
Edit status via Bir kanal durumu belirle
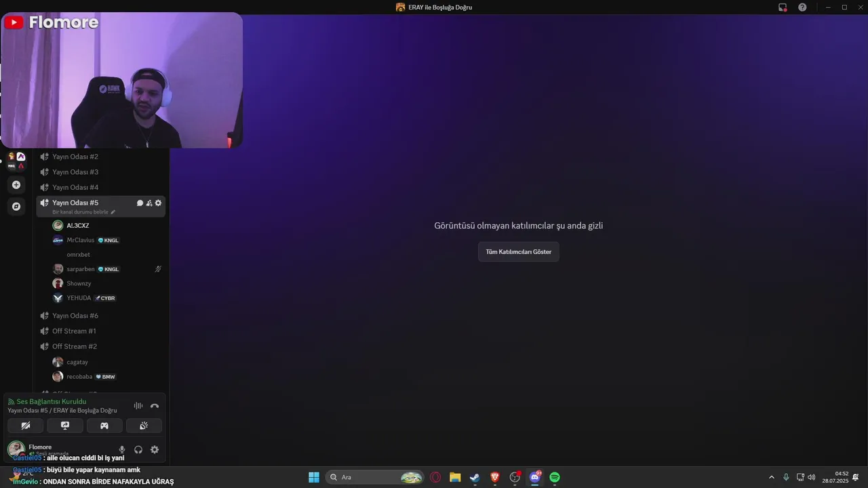tap(83, 212)
